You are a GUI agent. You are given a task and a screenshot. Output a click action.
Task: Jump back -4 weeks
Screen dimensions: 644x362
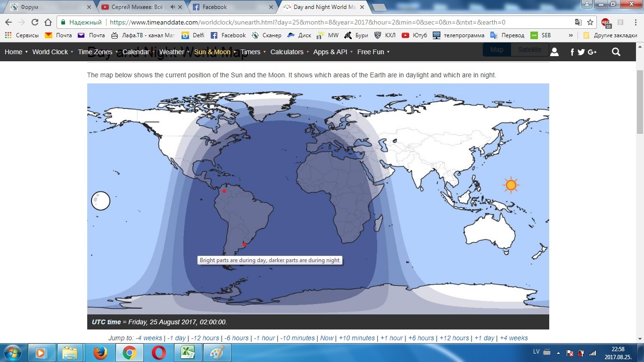click(x=149, y=338)
